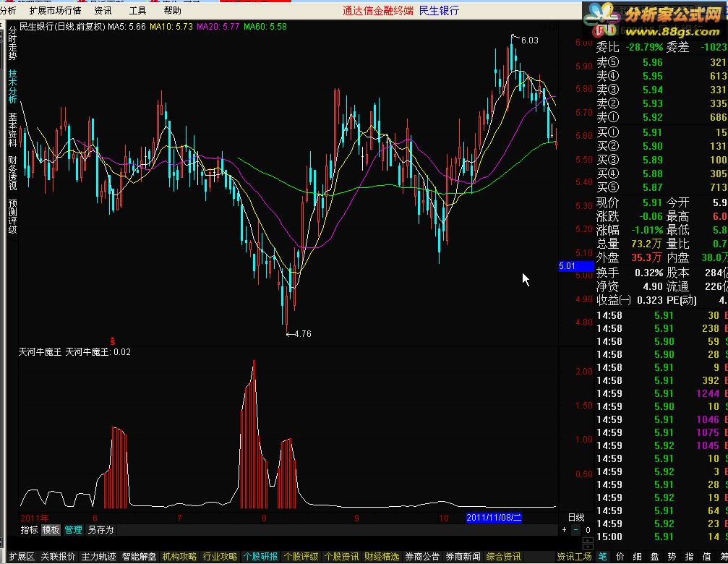Select the 值 value tab
Screen dimensions: 728x564
(x=706, y=557)
